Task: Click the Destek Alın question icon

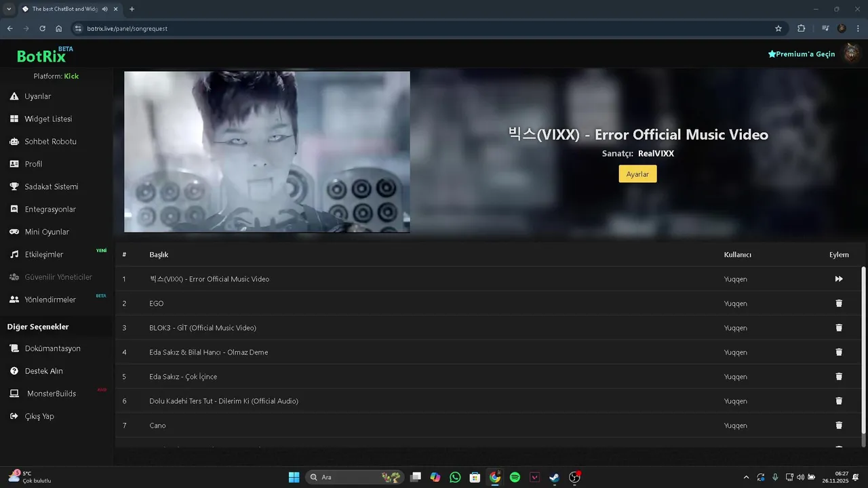Action: [x=14, y=371]
